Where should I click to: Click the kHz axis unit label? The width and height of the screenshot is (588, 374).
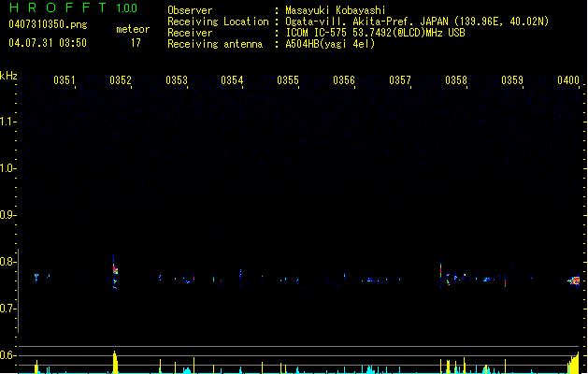coord(8,76)
